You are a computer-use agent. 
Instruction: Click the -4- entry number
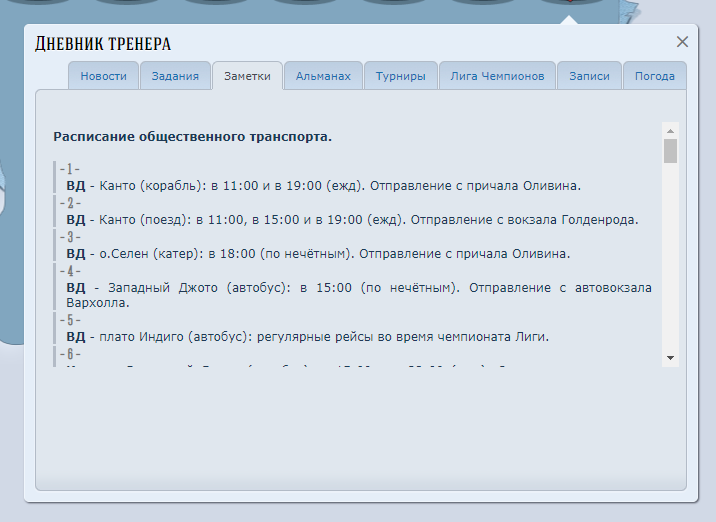(x=70, y=271)
